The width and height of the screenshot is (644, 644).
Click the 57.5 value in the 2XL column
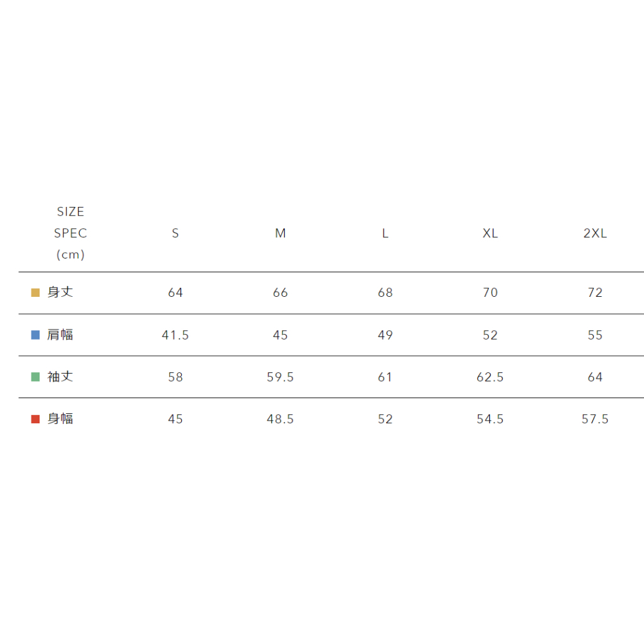click(595, 419)
